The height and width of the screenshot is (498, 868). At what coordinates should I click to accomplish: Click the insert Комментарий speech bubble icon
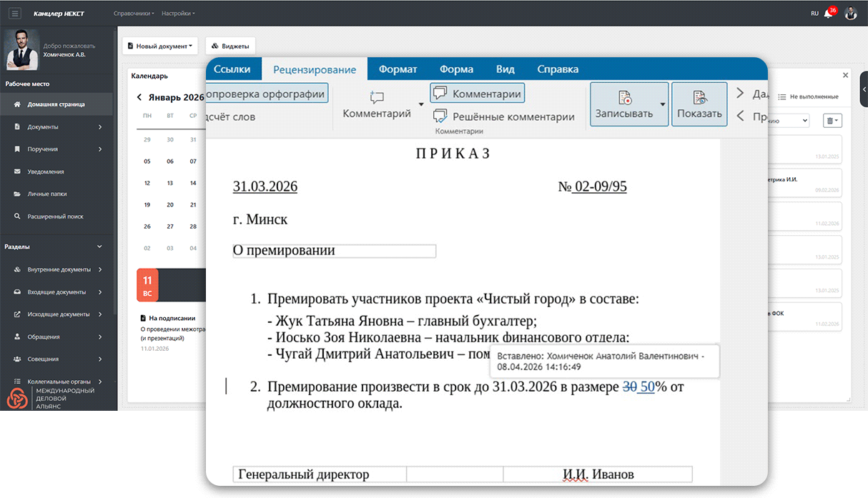point(377,97)
